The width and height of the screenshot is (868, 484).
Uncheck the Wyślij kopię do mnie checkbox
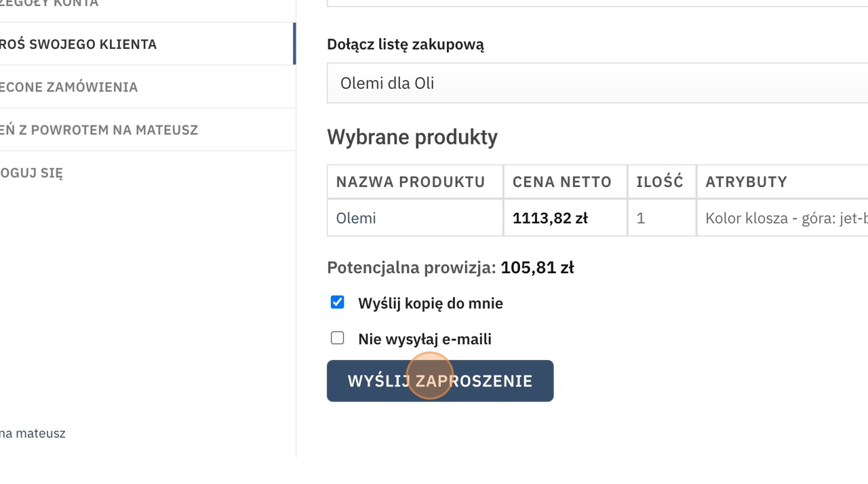click(x=337, y=302)
